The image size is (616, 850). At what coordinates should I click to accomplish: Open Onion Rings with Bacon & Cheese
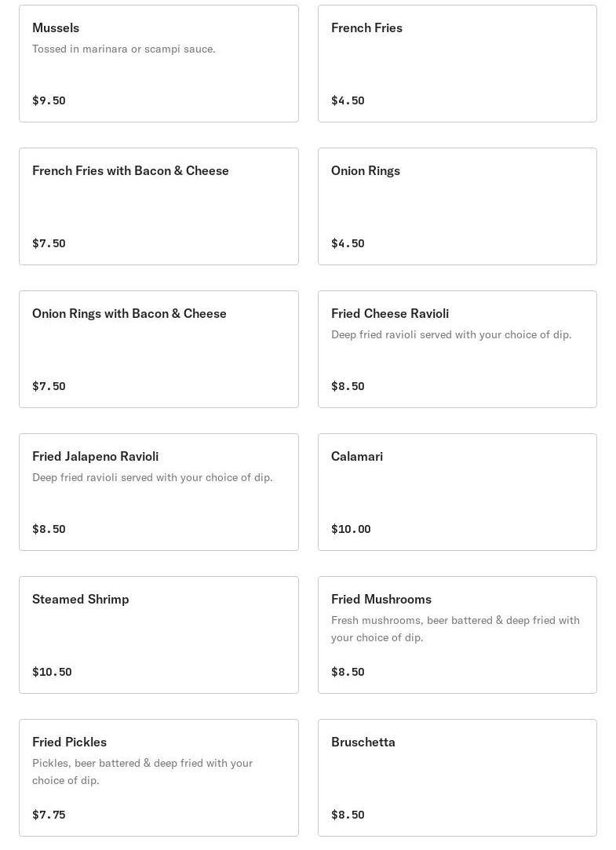(x=159, y=349)
